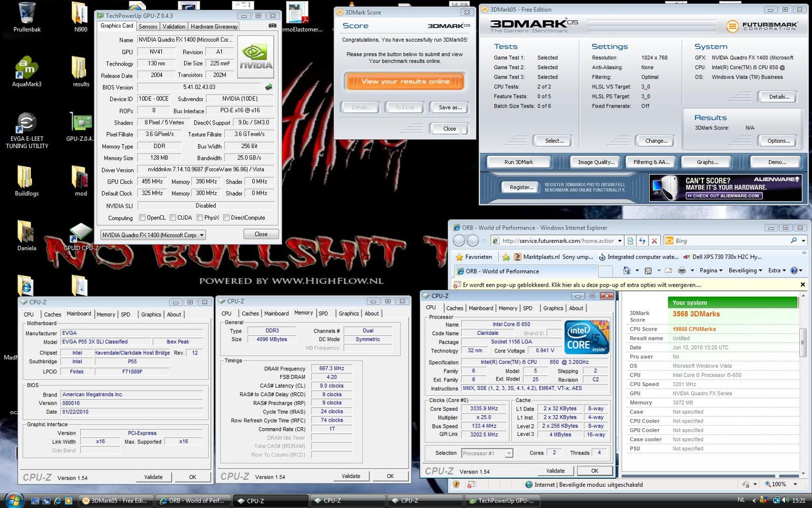Select the mod folder on desktop
This screenshot has height=508, width=812.
tap(80, 181)
